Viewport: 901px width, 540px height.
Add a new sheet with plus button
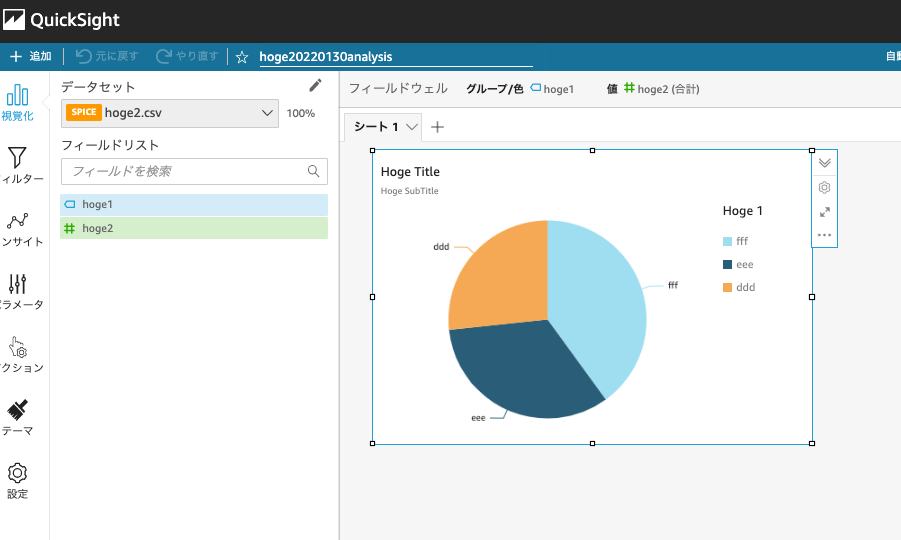[437, 127]
